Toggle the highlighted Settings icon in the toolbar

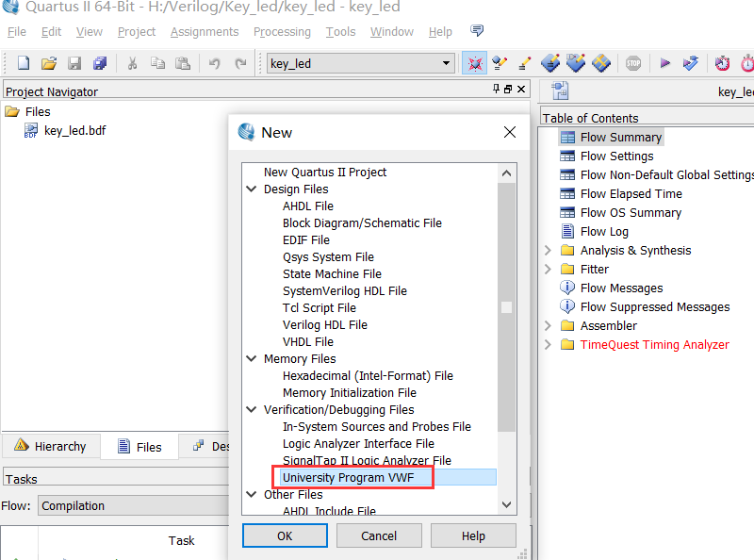tap(475, 63)
